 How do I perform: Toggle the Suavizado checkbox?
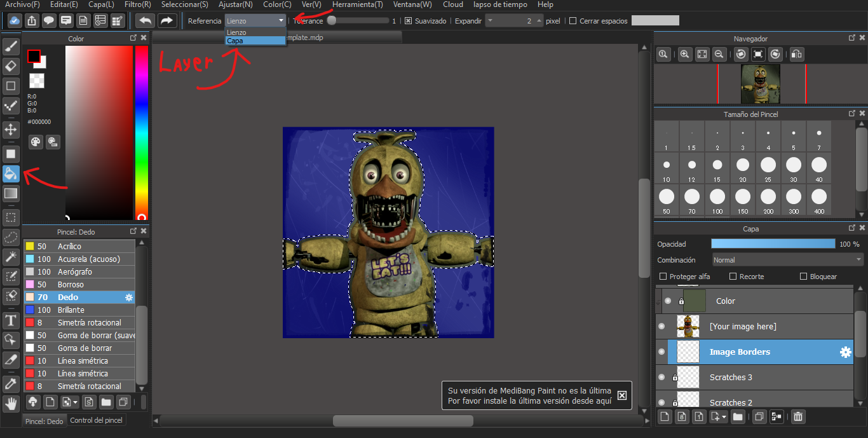[408, 20]
